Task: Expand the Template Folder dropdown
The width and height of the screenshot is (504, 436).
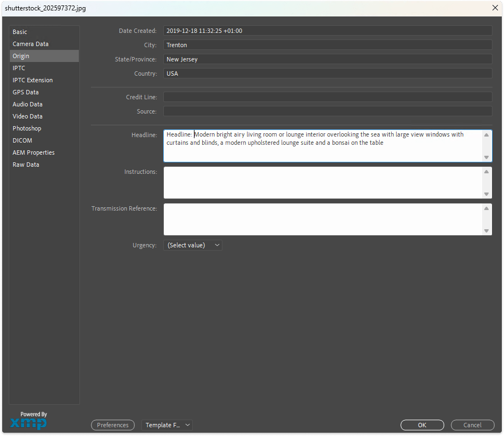Action: 167,425
